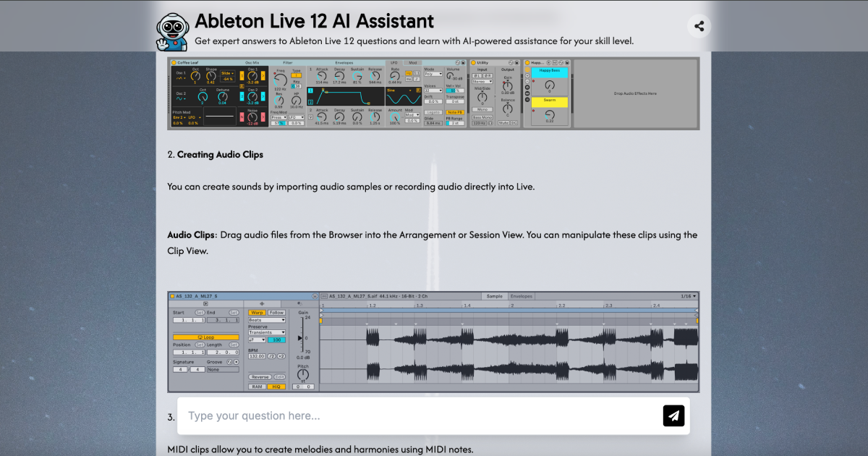868x456 pixels.
Task: Click the 1.2 ruler marker in sample view
Action: click(373, 305)
